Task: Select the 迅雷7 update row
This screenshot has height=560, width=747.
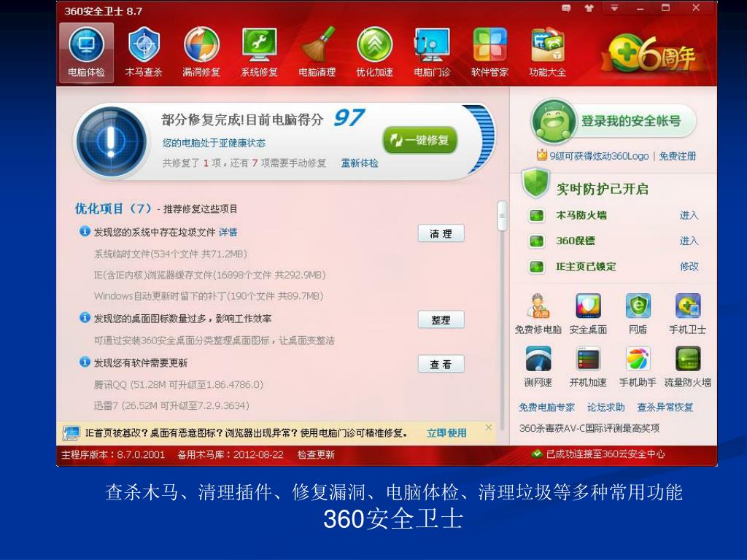Action: 171,405
